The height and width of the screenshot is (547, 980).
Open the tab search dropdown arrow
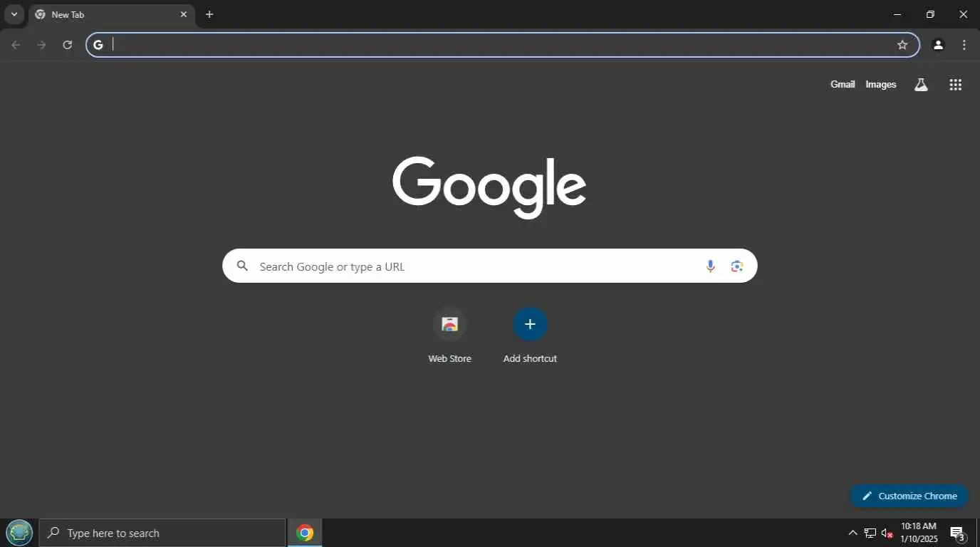pos(14,14)
